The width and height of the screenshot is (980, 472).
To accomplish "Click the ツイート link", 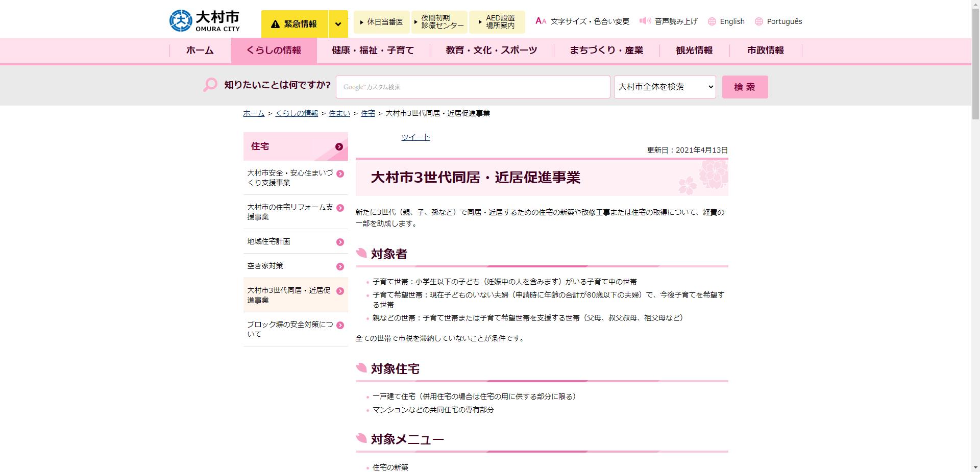I will 415,137.
